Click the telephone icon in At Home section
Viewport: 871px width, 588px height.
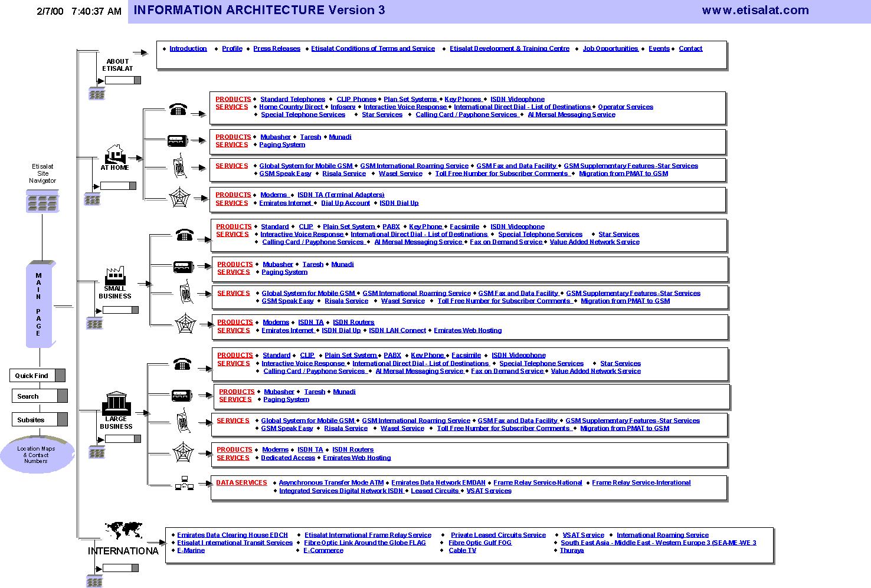coord(178,109)
